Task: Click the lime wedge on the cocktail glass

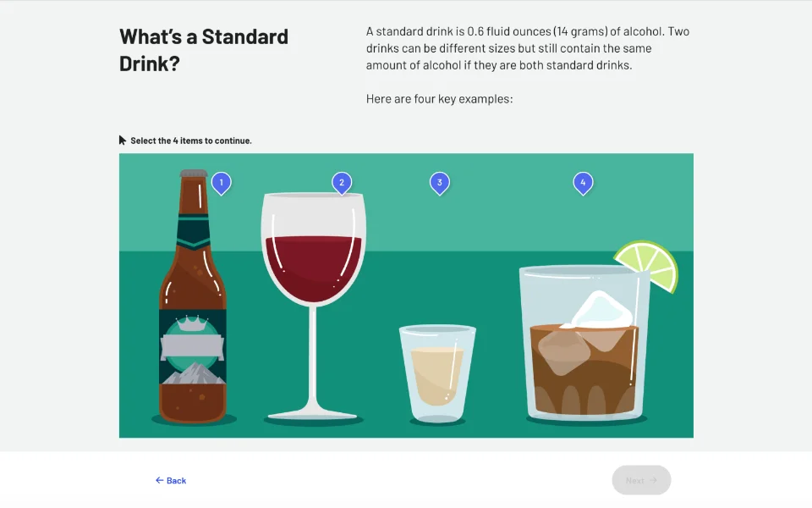Action: pyautogui.click(x=649, y=263)
